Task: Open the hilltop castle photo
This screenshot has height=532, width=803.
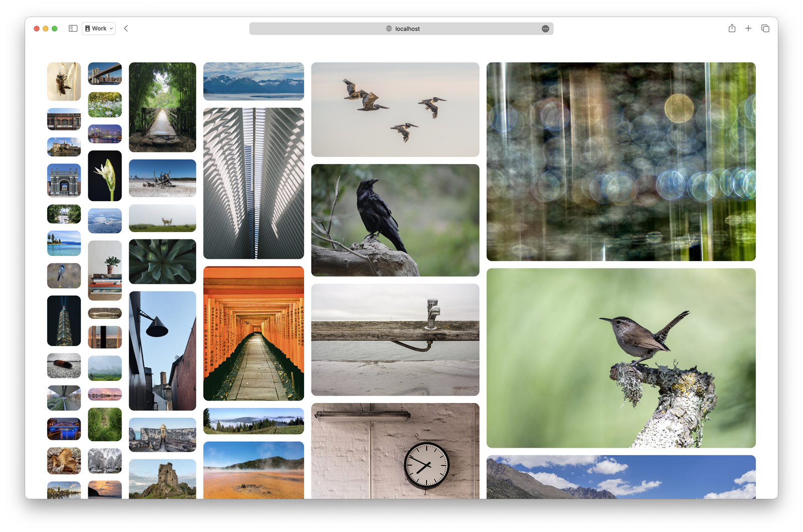Action: coord(64,147)
